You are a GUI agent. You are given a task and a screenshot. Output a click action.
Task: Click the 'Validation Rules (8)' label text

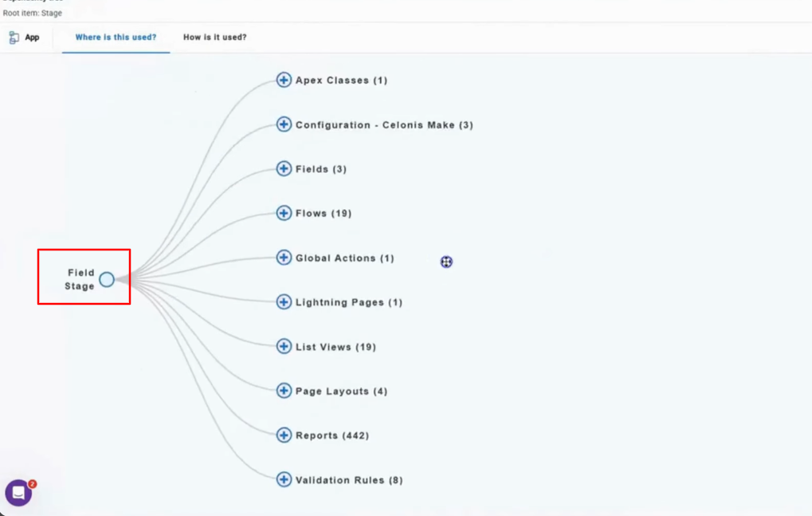[x=349, y=480]
